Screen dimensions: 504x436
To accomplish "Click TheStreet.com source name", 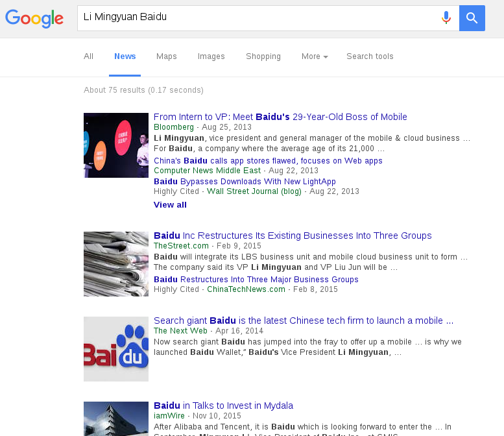I will [181, 246].
